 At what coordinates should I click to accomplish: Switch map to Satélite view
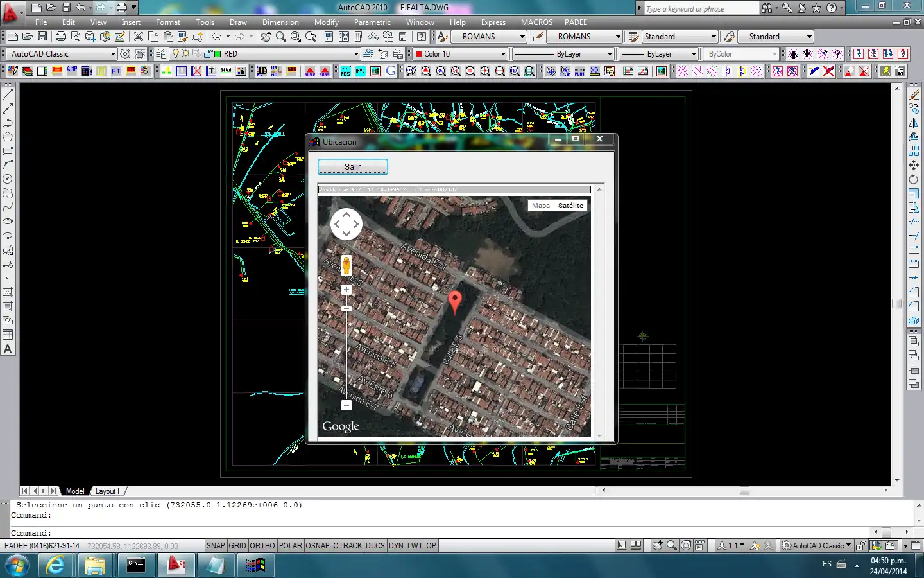[x=570, y=206]
